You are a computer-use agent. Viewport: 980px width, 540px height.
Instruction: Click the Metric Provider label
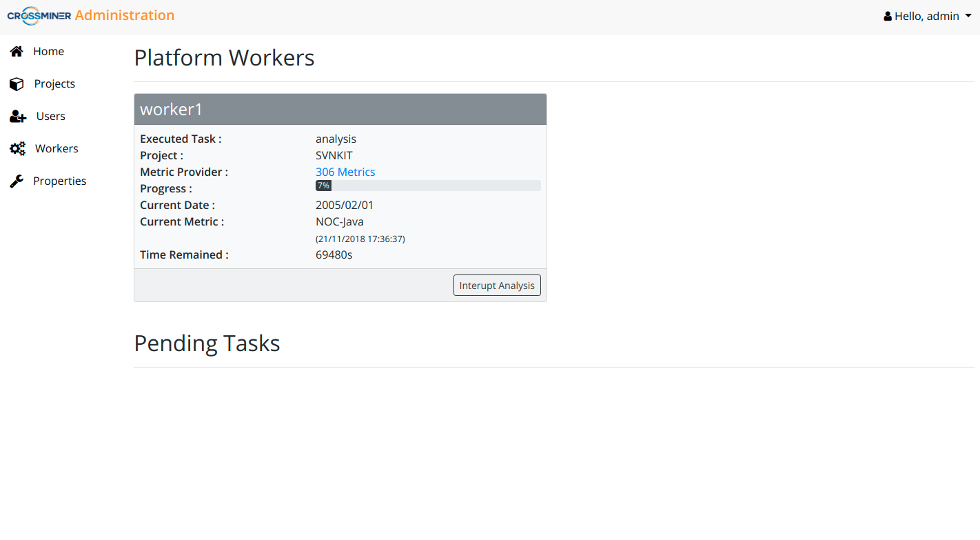tap(184, 172)
